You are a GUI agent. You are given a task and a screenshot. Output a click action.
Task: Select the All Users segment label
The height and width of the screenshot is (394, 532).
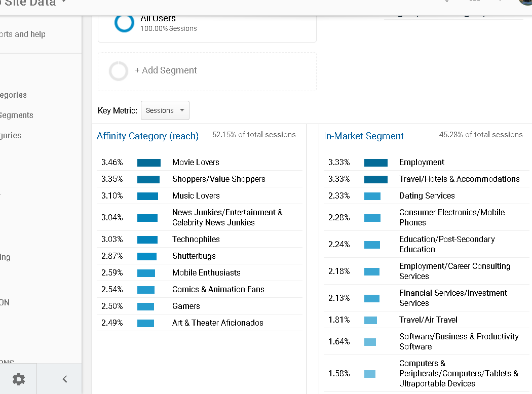158,18
